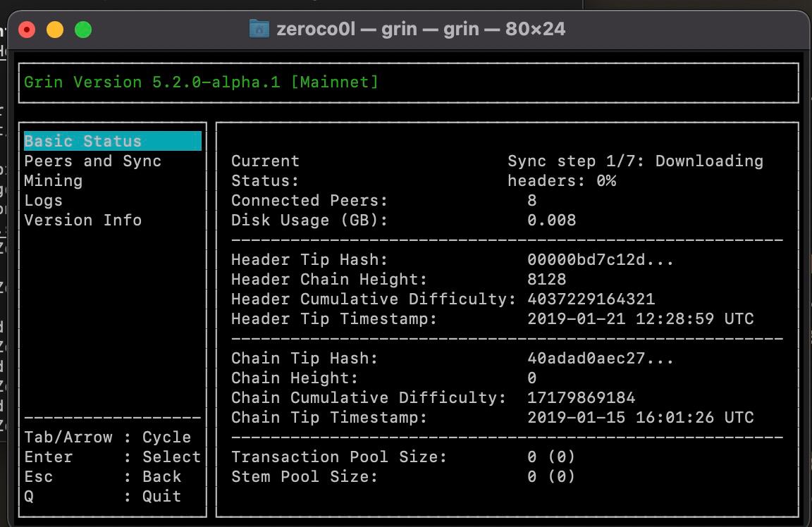Click the Disk Usage (GB) label
Screen dimensions: 812x527
(x=309, y=220)
